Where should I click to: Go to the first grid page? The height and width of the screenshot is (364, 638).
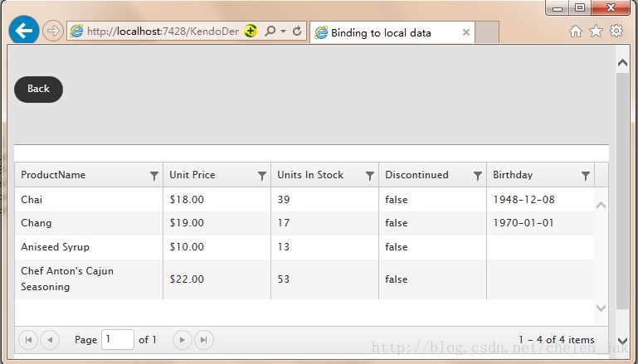pos(28,340)
